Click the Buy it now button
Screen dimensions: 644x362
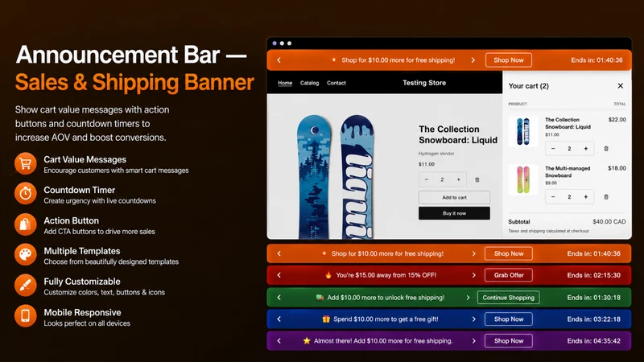[x=454, y=213]
